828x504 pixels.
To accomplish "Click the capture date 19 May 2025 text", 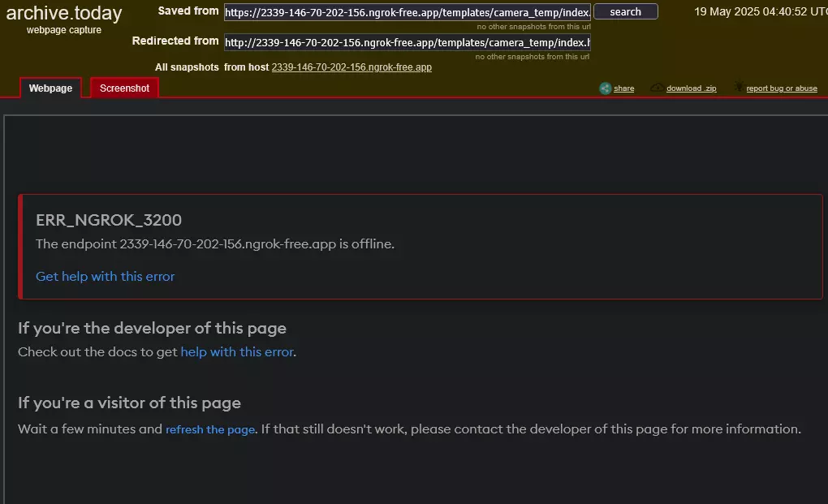I will [x=761, y=11].
